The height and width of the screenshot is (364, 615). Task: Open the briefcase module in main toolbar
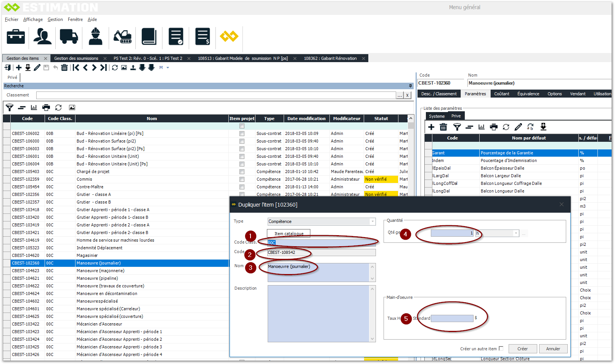coord(16,37)
